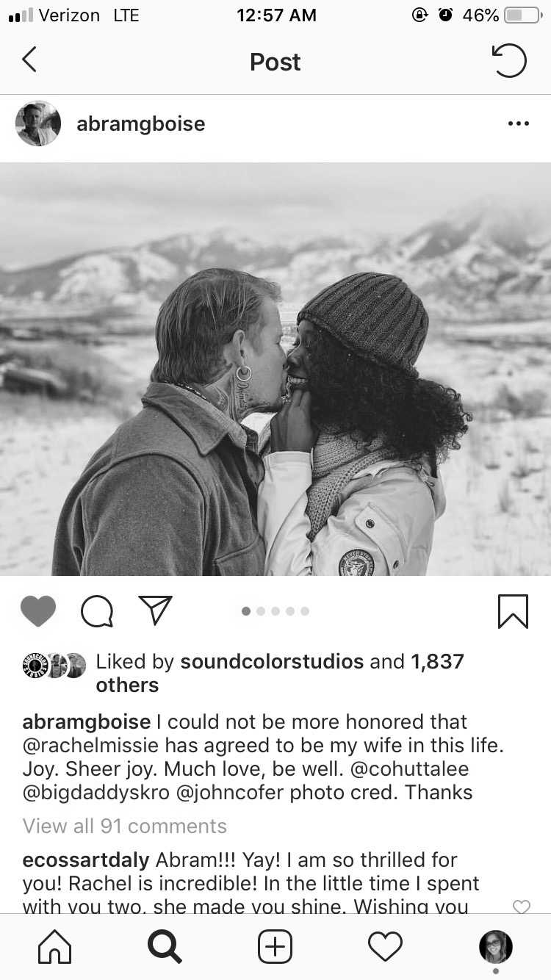The width and height of the screenshot is (551, 980).
Task: Like ecossartdaly's comment with the small heart
Action: pyautogui.click(x=522, y=907)
